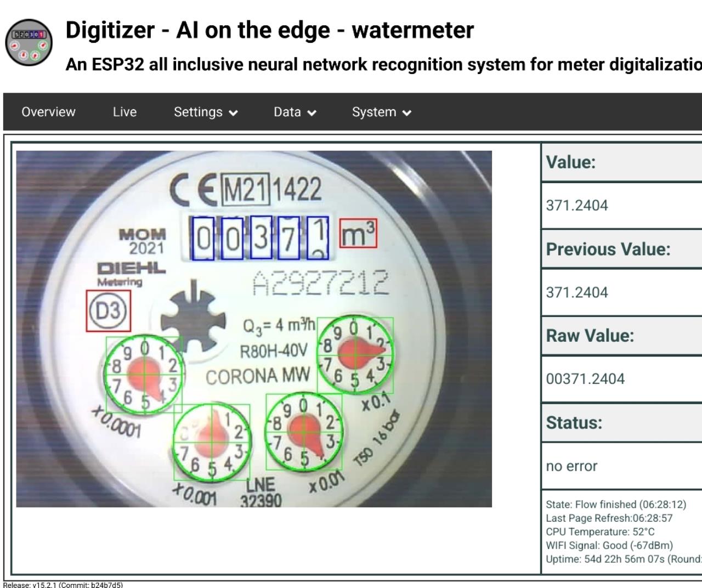Expand the Data dropdown chevron

pos(312,113)
